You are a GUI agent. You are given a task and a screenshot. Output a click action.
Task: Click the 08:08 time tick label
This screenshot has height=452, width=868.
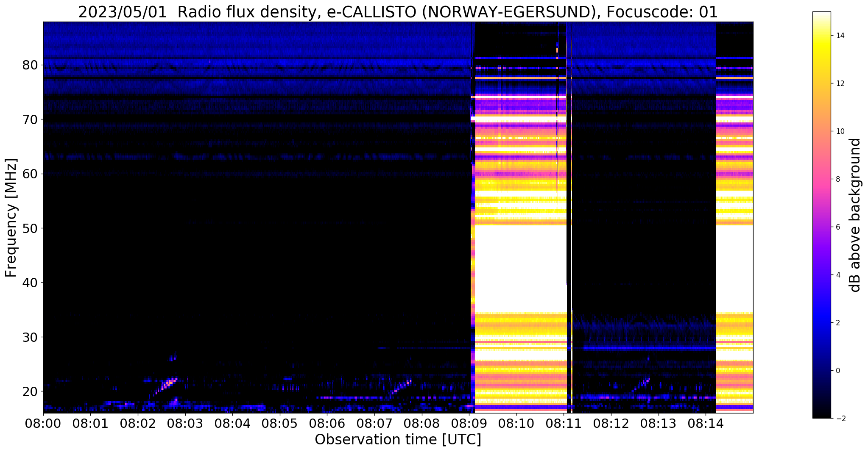[x=422, y=424]
